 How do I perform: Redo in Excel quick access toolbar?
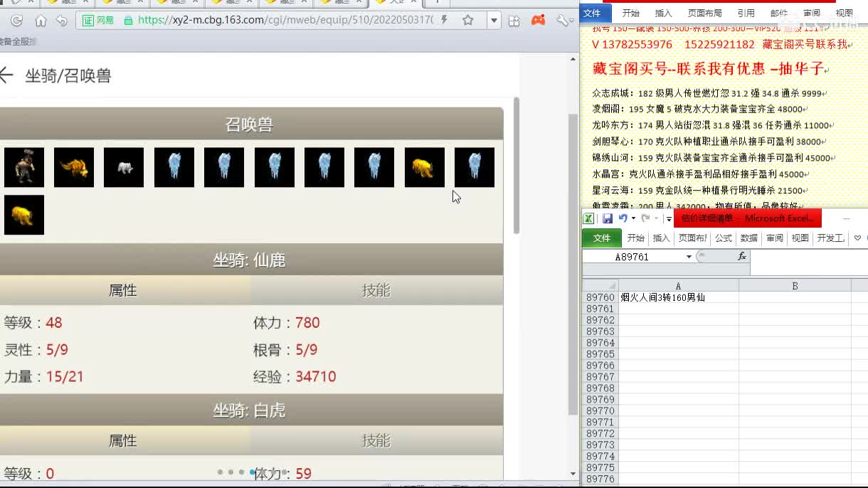(x=645, y=218)
